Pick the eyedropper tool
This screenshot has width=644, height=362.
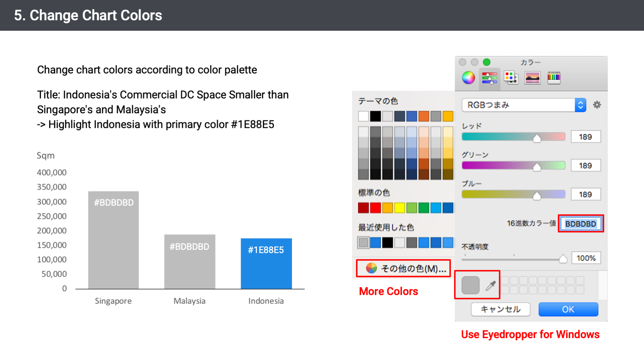[x=490, y=286]
